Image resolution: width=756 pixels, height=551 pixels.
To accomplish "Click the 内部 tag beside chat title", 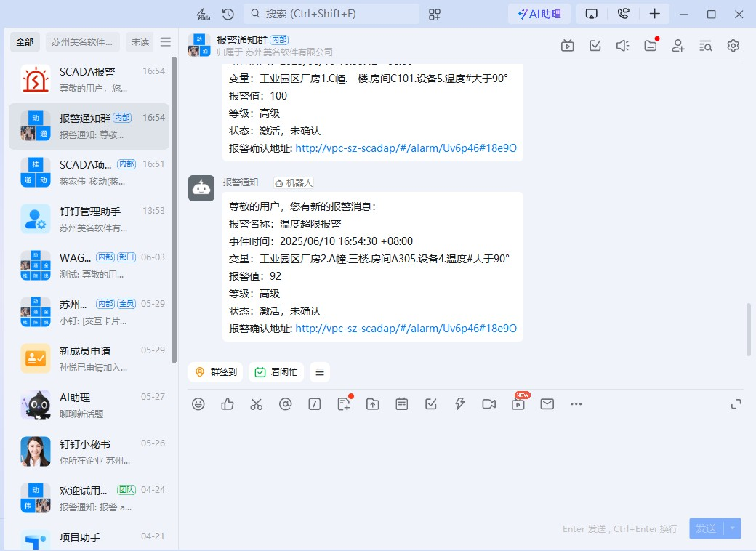I will pos(279,39).
